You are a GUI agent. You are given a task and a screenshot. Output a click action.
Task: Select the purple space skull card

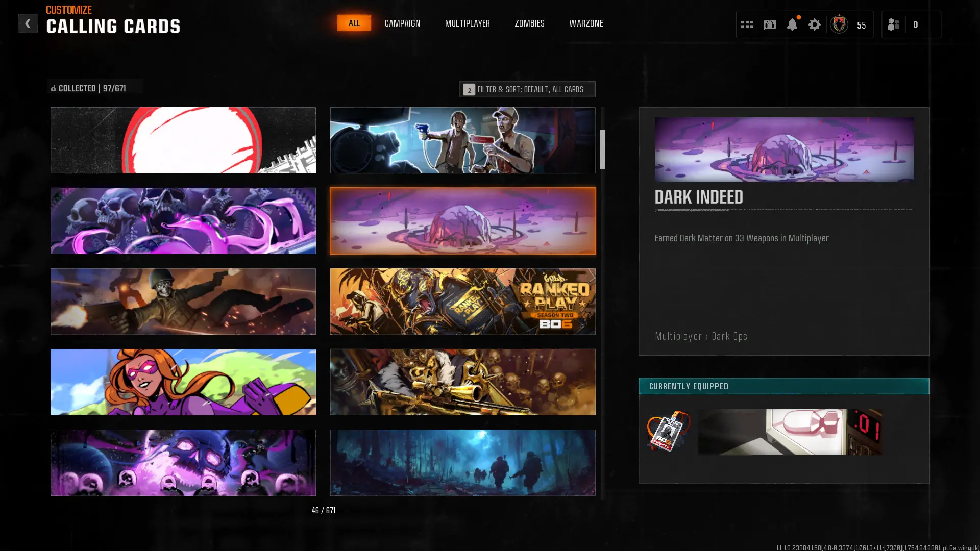183,463
